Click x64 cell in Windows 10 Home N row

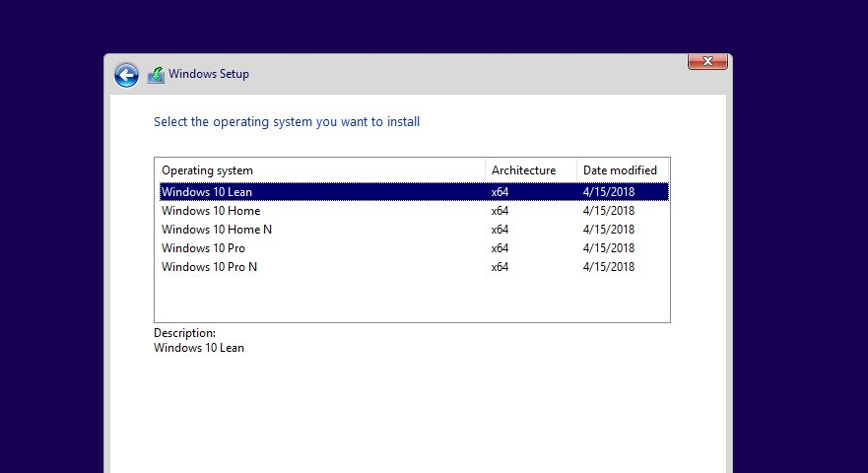pyautogui.click(x=500, y=230)
